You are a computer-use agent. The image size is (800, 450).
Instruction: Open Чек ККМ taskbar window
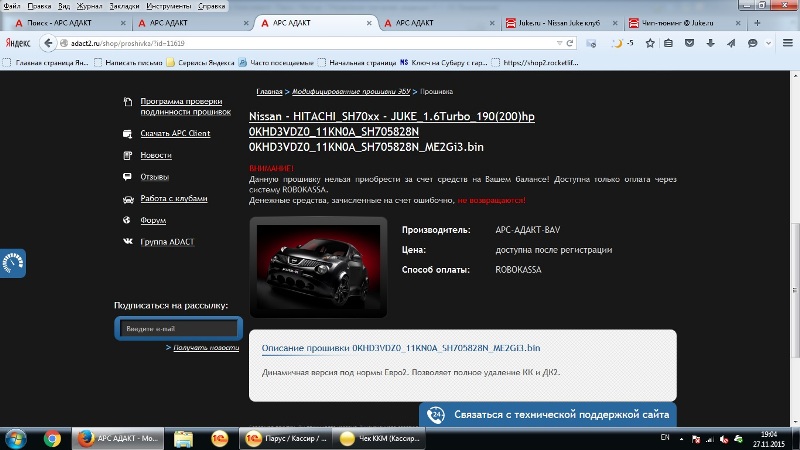(x=379, y=438)
